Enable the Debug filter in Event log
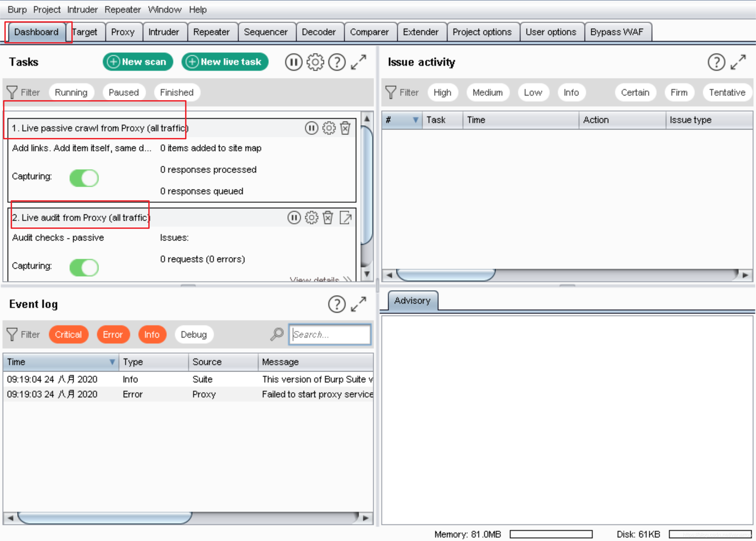Viewport: 756px width, 541px height. pos(194,334)
